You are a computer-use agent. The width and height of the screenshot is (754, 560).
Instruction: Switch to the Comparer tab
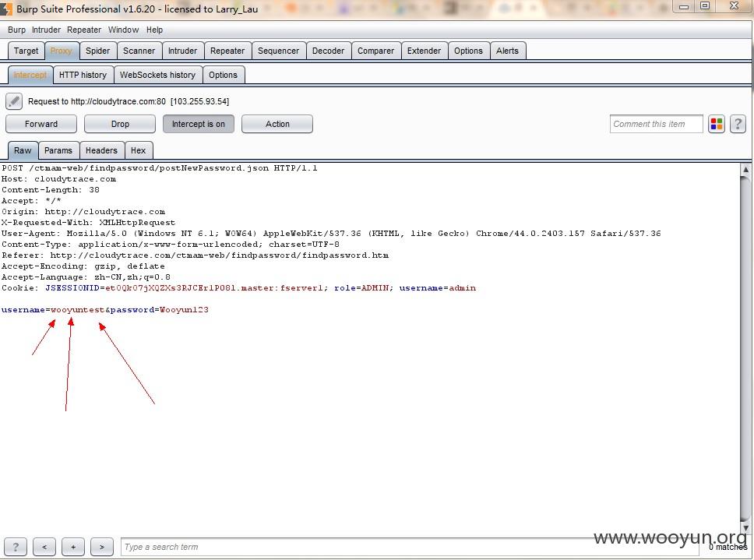(x=375, y=51)
